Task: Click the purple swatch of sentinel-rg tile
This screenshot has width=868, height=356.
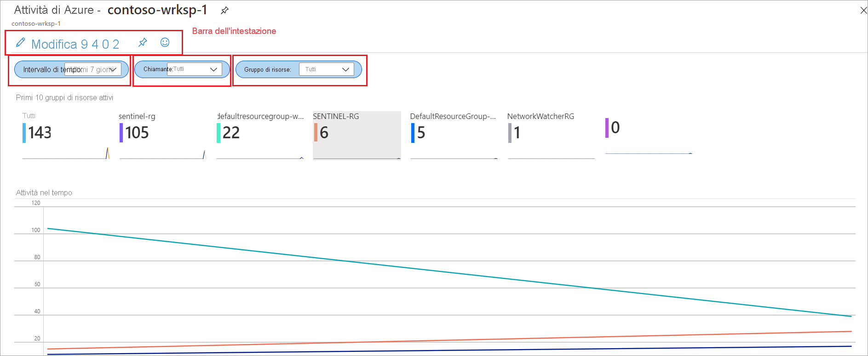Action: pos(121,133)
